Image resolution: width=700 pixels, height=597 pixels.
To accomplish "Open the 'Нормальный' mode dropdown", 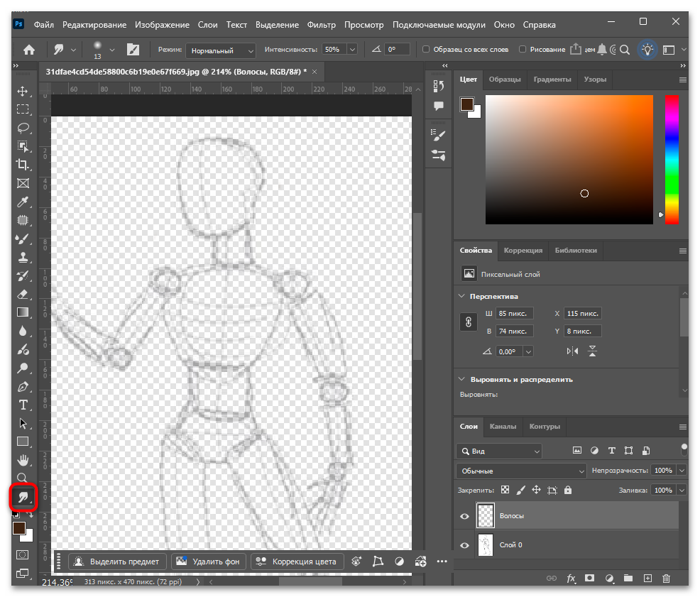I will [221, 50].
